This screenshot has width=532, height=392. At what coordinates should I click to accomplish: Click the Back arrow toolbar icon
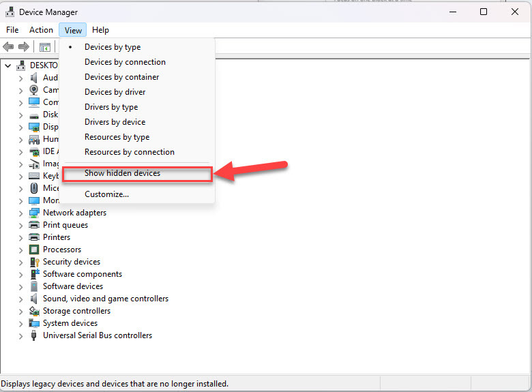(x=8, y=47)
